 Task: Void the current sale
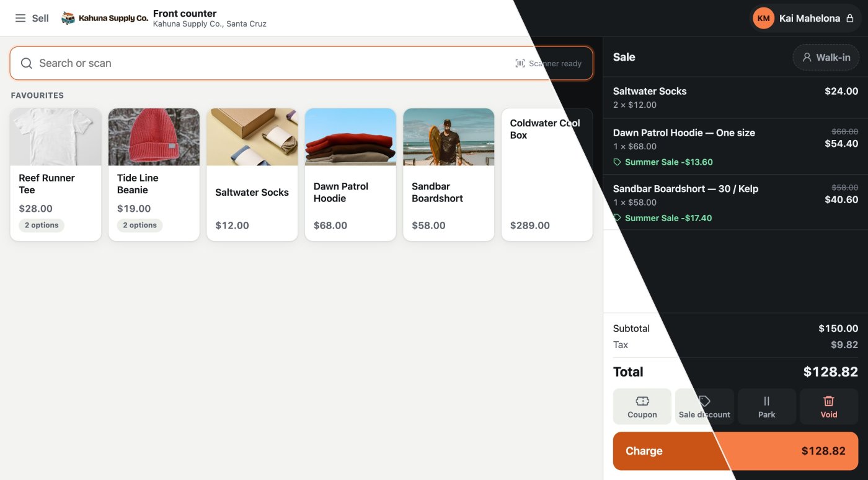pyautogui.click(x=829, y=406)
